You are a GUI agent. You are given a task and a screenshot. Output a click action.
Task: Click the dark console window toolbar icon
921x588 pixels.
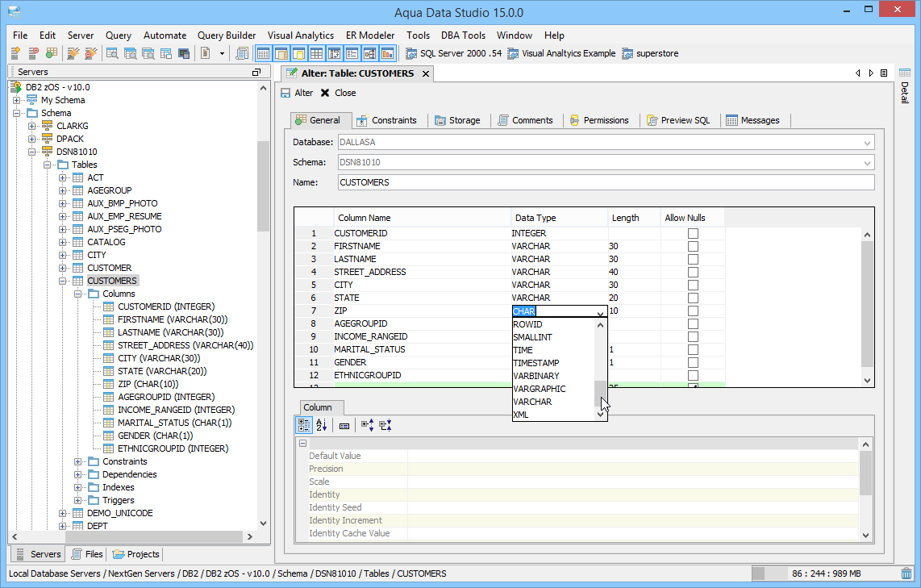[x=184, y=53]
